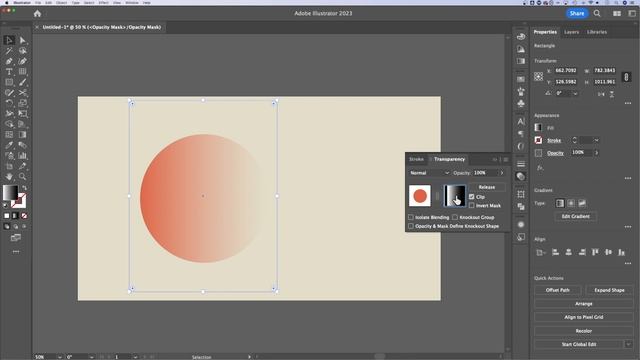Enable Knockout Group checkbox
Viewport: 640px width, 360px height.
(455, 217)
